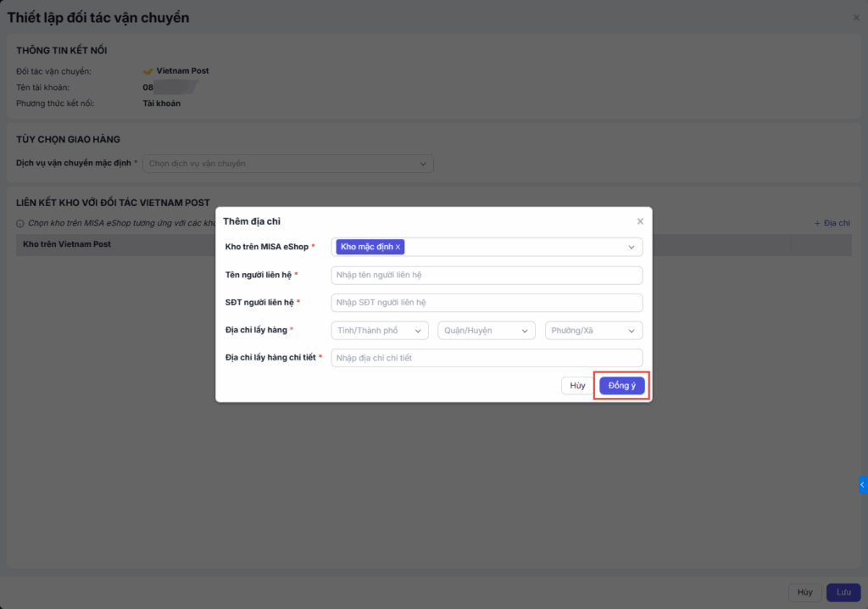The image size is (868, 609).
Task: Open the Chọn dịch vụ vận chuyển dropdown
Action: 287,164
